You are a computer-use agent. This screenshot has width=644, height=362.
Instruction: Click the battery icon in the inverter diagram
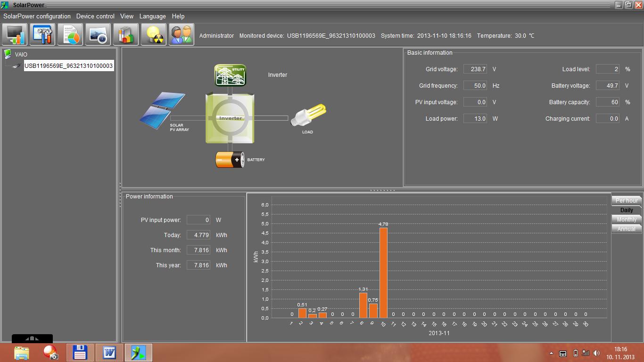230,160
